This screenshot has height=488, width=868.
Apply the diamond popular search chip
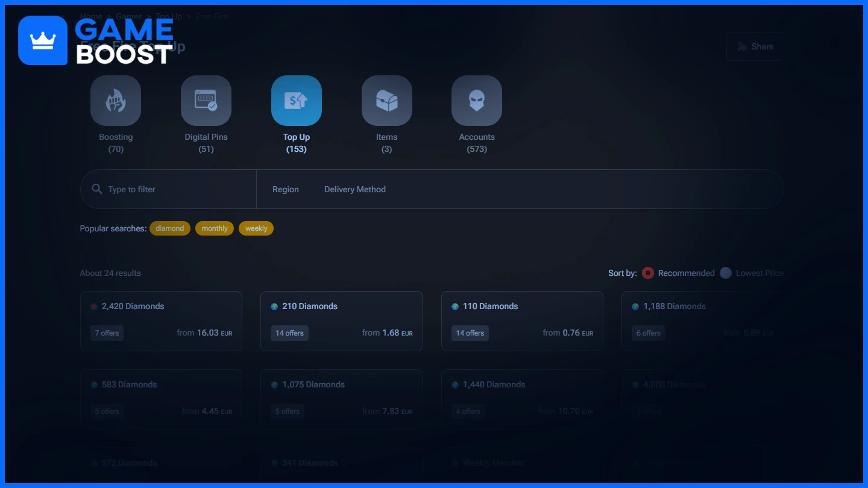click(170, 228)
